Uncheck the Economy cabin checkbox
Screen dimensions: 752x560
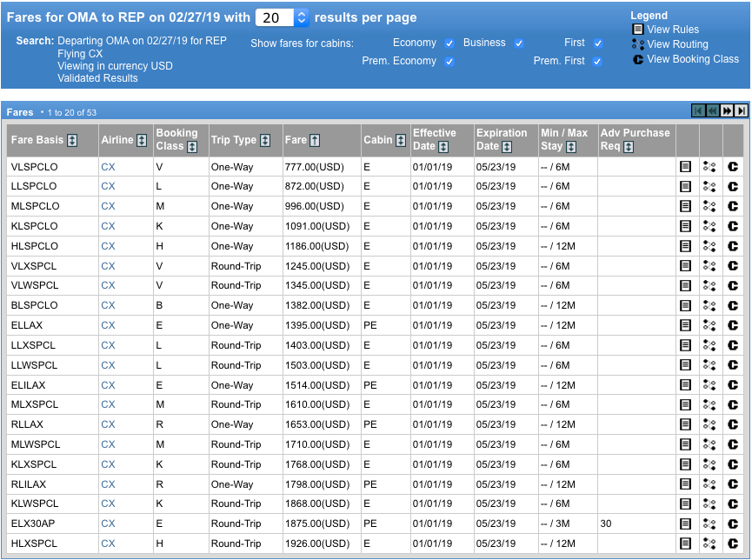point(449,43)
